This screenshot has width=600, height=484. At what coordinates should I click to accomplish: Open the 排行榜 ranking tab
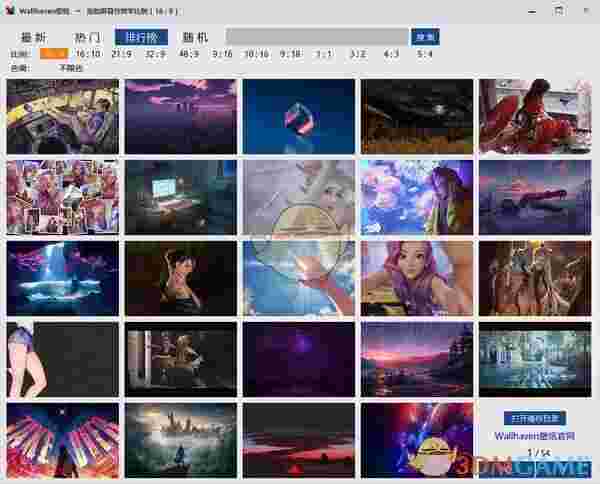(x=142, y=37)
